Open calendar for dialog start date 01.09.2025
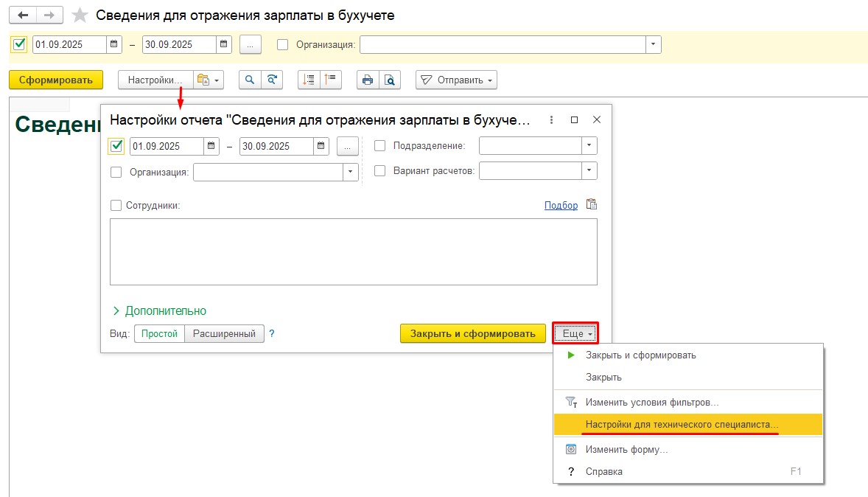 211,146
